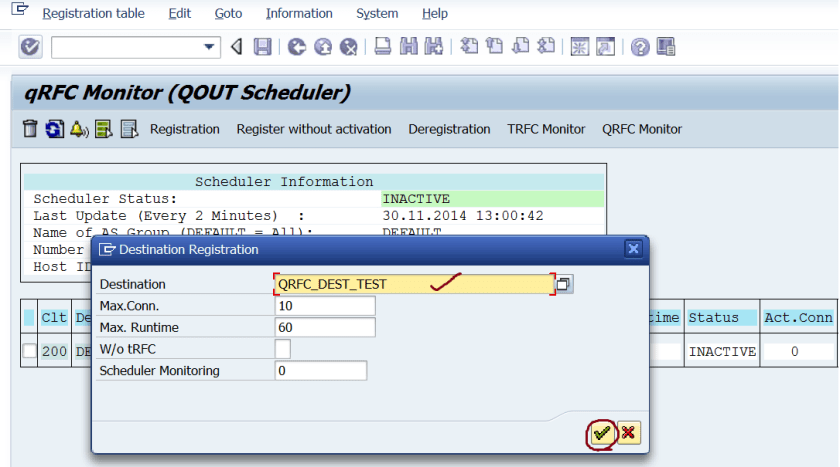Viewport: 840px width, 467px height.
Task: Click the SAP window menu icon
Action: pyautogui.click(x=19, y=9)
